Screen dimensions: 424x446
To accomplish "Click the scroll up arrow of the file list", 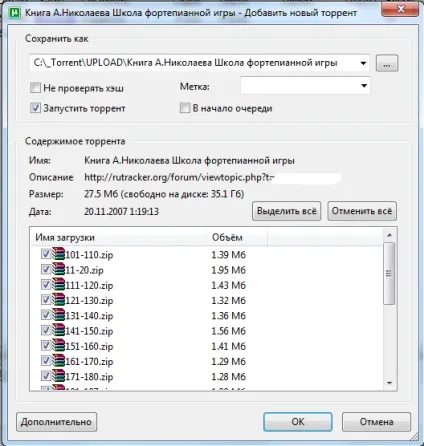I will coord(389,235).
